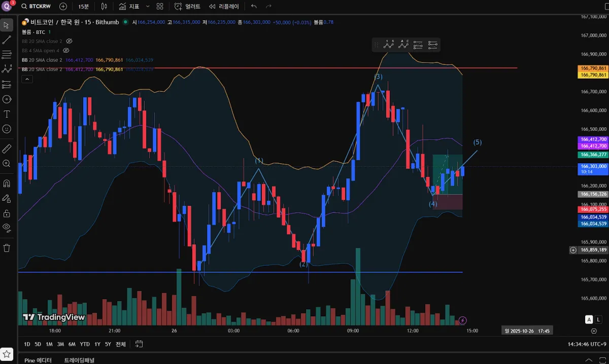This screenshot has height=364, width=609.
Task: Open the Elliott wave patterns tool in left sidebar
Action: (7, 69)
